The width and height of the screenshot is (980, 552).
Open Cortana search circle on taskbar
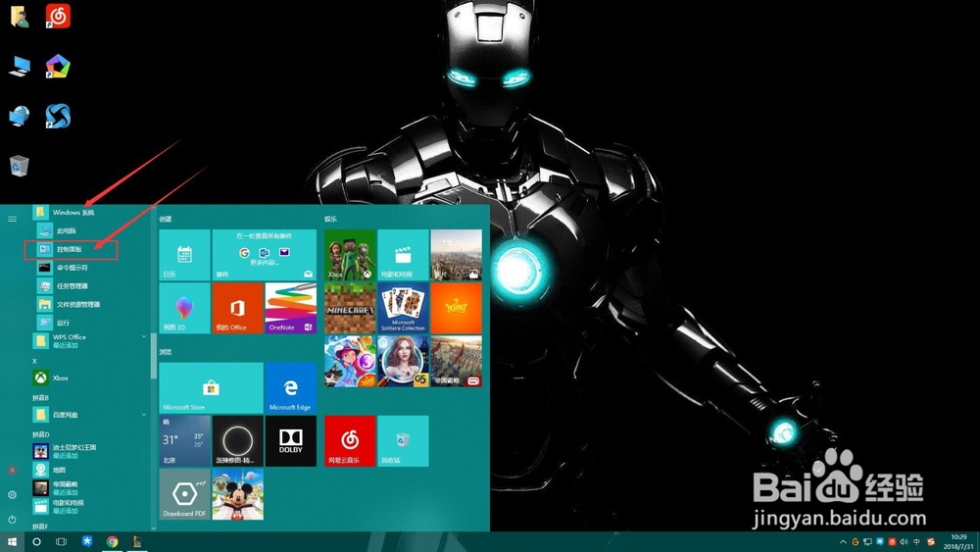[36, 542]
